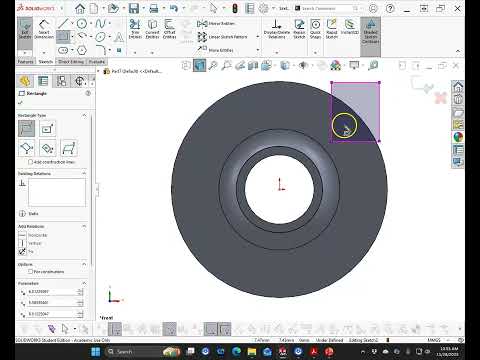Collapse the Existing Relations section
The width and height of the screenshot is (480, 360).
pyautogui.click(x=84, y=173)
